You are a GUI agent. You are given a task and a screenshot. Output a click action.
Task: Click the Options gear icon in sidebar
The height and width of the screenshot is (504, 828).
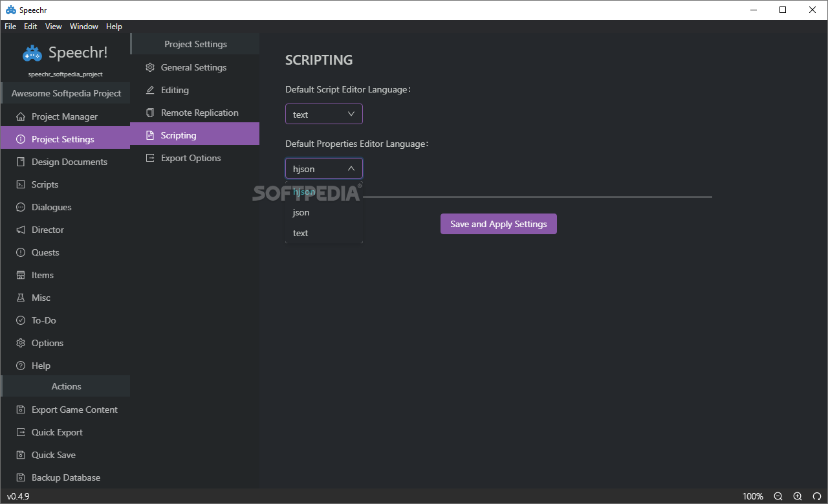[x=20, y=343]
